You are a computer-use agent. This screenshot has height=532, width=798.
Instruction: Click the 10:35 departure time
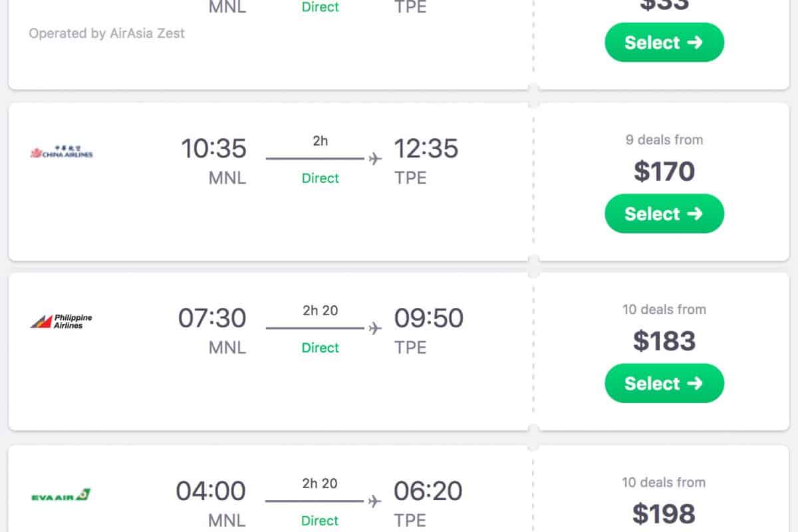click(x=213, y=148)
